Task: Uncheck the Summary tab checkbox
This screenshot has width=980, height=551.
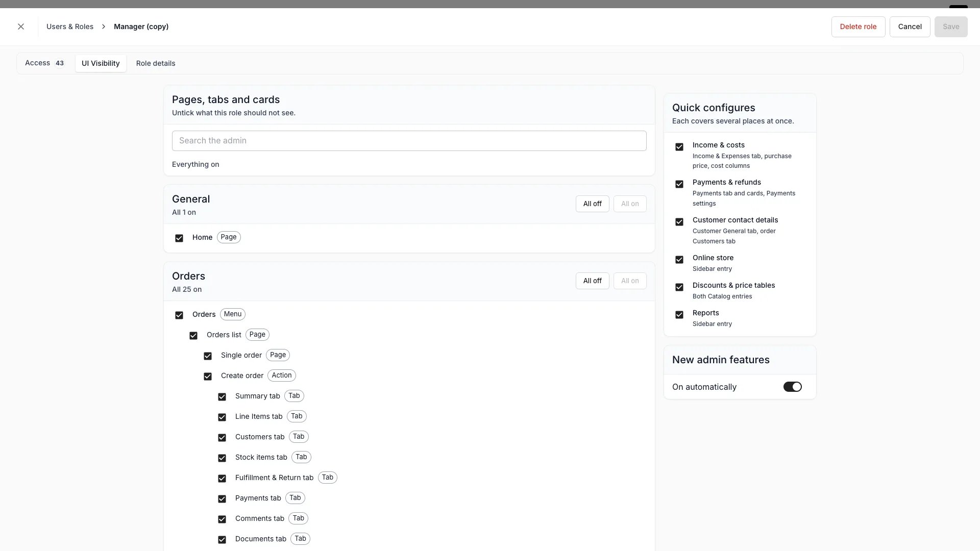Action: pos(222,397)
